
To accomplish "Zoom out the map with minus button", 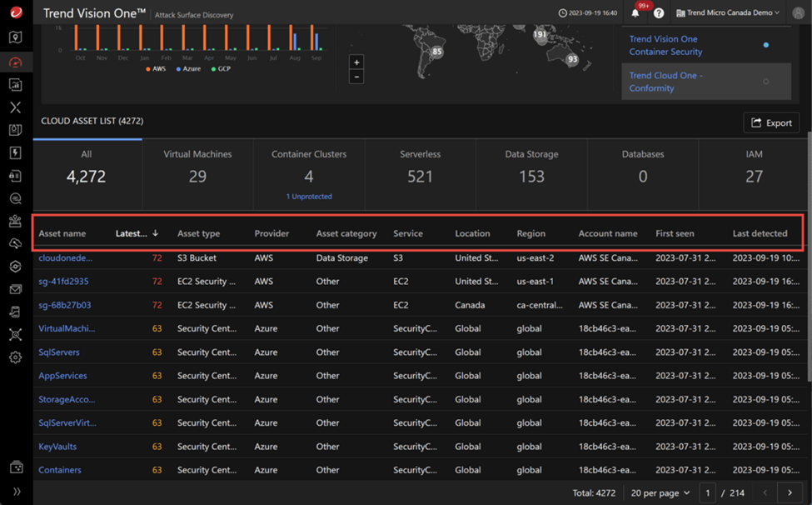I will [x=356, y=77].
